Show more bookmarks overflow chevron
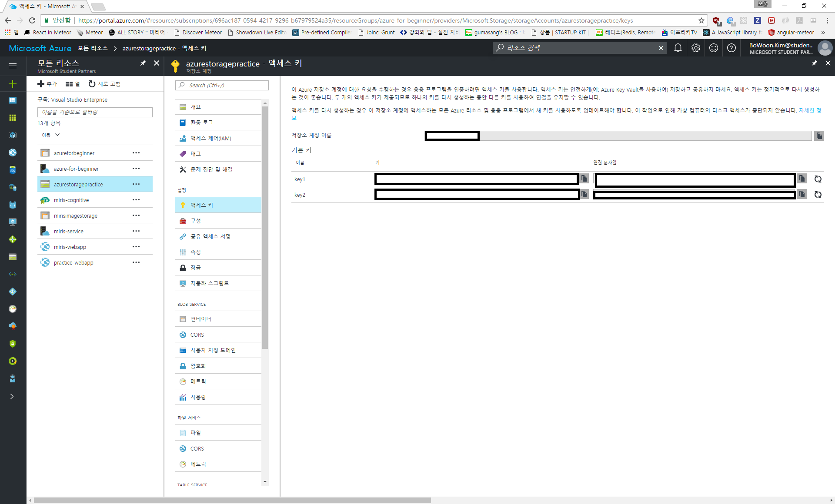835x504 pixels. pyautogui.click(x=823, y=33)
